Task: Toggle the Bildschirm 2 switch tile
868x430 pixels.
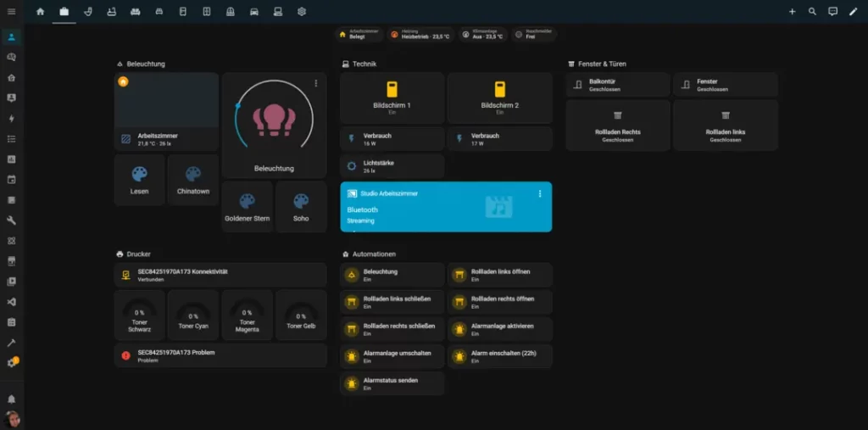Action: tap(500, 98)
